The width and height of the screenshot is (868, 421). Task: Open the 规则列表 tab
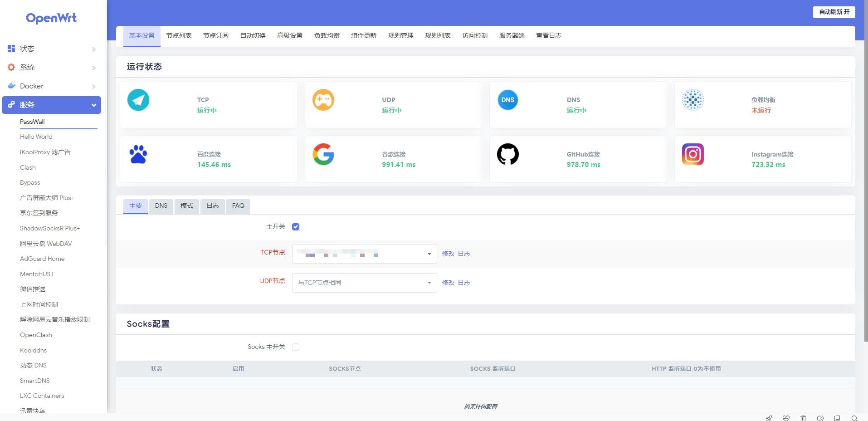(438, 35)
